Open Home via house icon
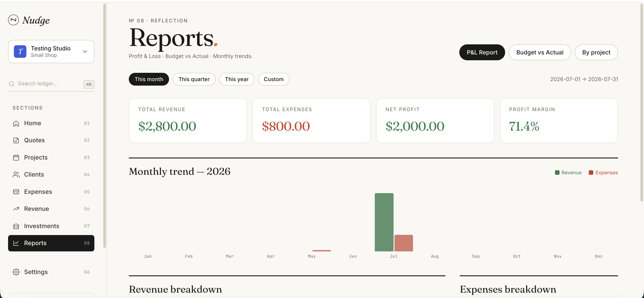Image resolution: width=644 pixels, height=298 pixels. coord(16,123)
